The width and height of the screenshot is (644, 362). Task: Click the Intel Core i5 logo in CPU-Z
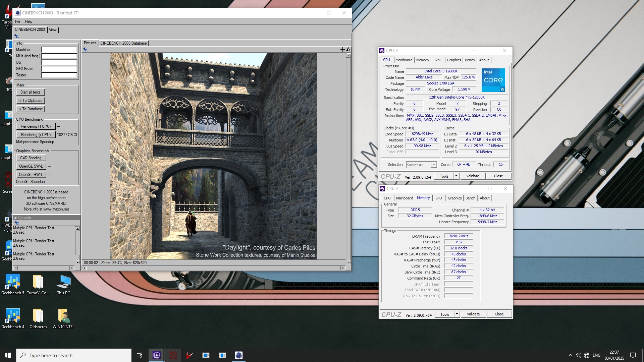[493, 80]
